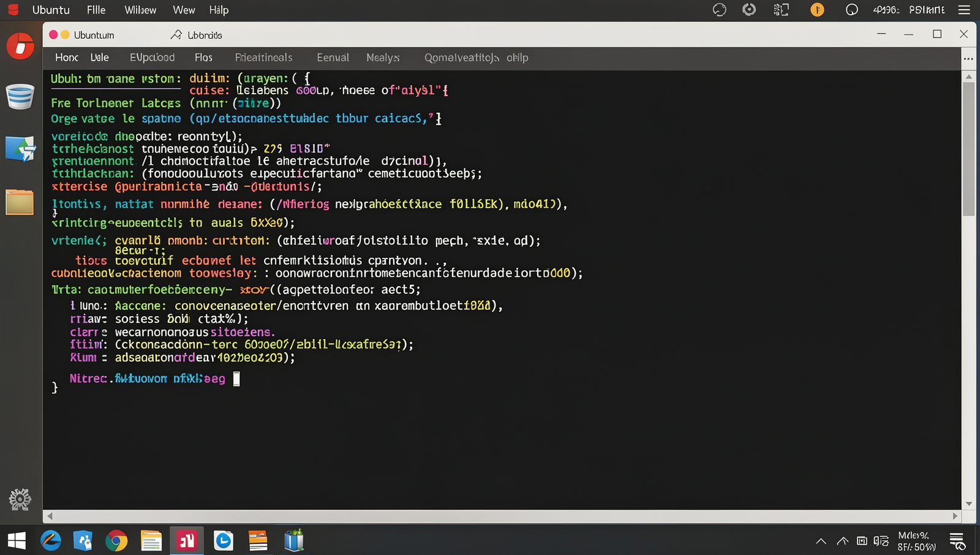980x555 pixels.
Task: Open the folder icon in left dock
Action: click(20, 202)
